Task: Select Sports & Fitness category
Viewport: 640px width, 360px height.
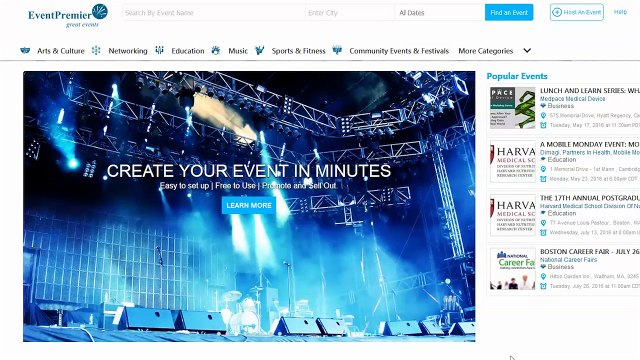Action: point(298,51)
